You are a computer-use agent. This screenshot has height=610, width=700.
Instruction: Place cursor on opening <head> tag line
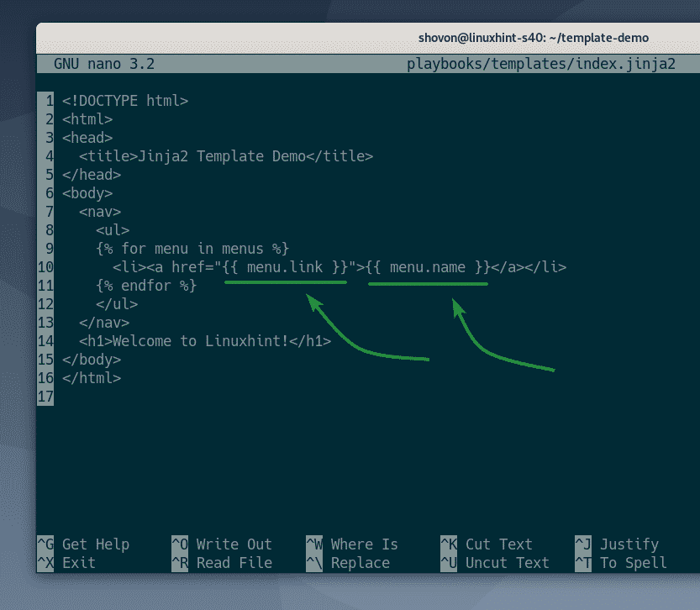point(87,138)
